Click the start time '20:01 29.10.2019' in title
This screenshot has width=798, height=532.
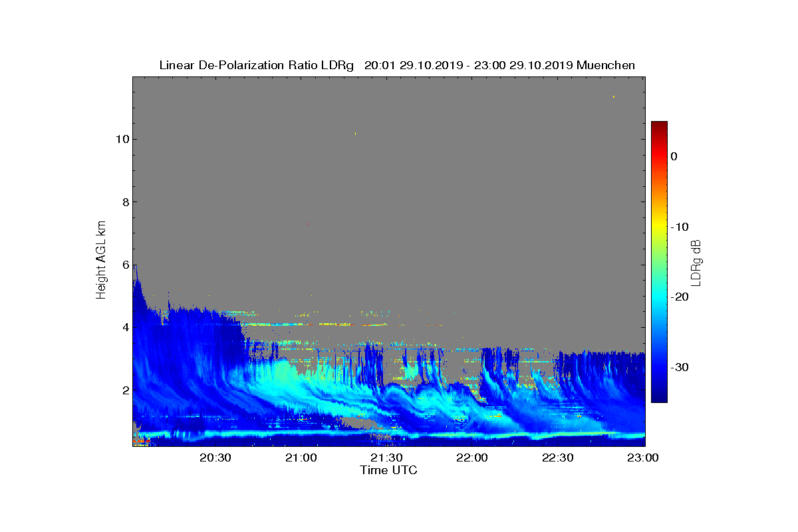411,65
